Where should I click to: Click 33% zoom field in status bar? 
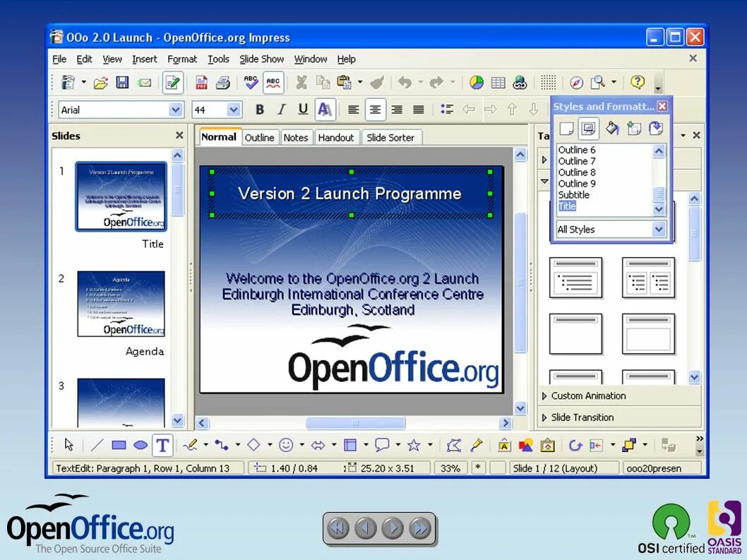[450, 468]
